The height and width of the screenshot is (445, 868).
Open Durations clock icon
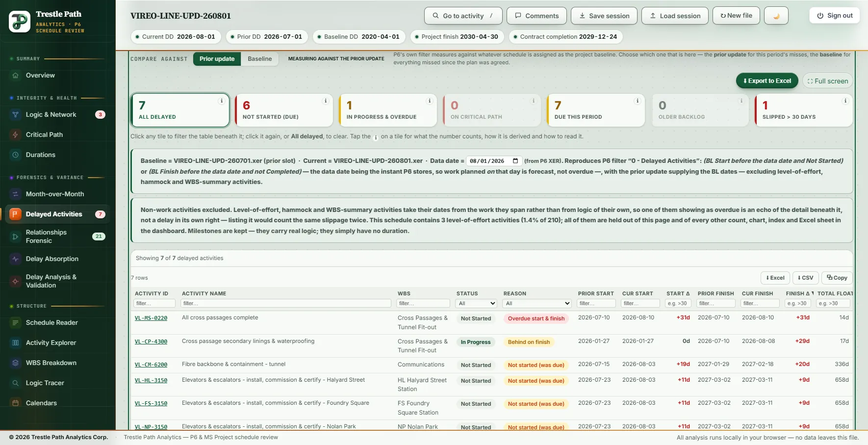tap(15, 155)
